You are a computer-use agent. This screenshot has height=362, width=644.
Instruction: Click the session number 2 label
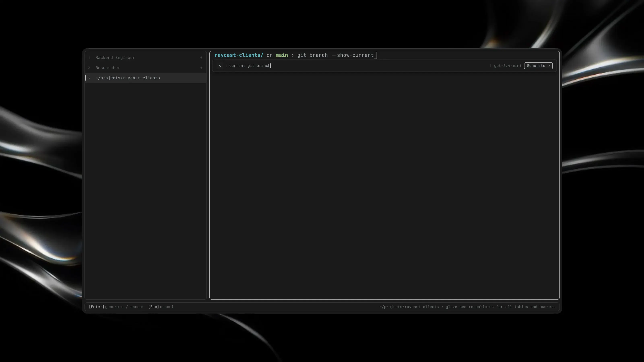(89, 68)
